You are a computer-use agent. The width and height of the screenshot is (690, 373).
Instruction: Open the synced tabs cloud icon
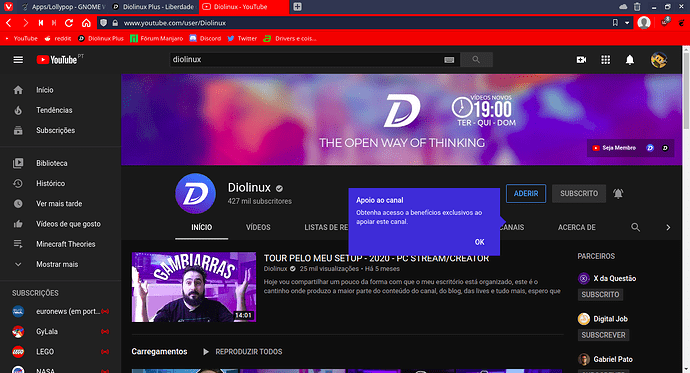[623, 7]
